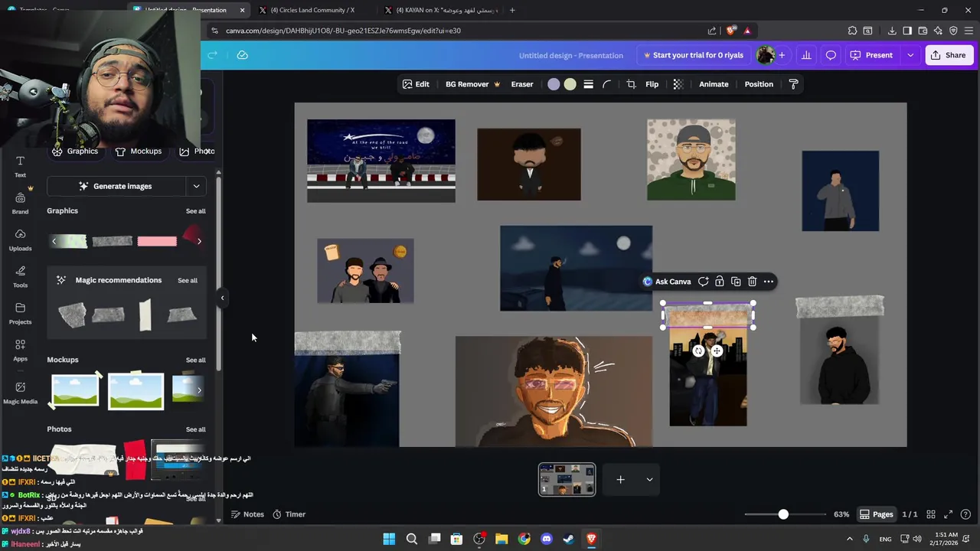Click See all next to Graphics
Image resolution: width=980 pixels, height=551 pixels.
click(195, 211)
